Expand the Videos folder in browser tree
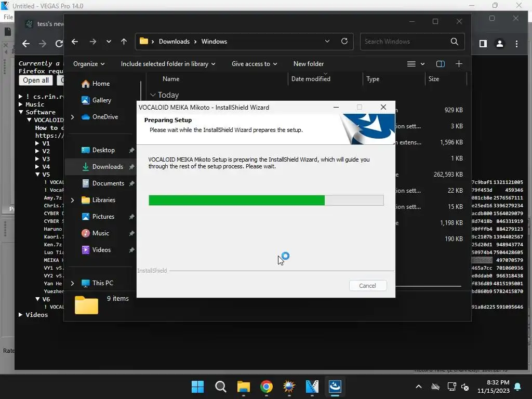Image resolution: width=532 pixels, height=399 pixels. (x=21, y=314)
